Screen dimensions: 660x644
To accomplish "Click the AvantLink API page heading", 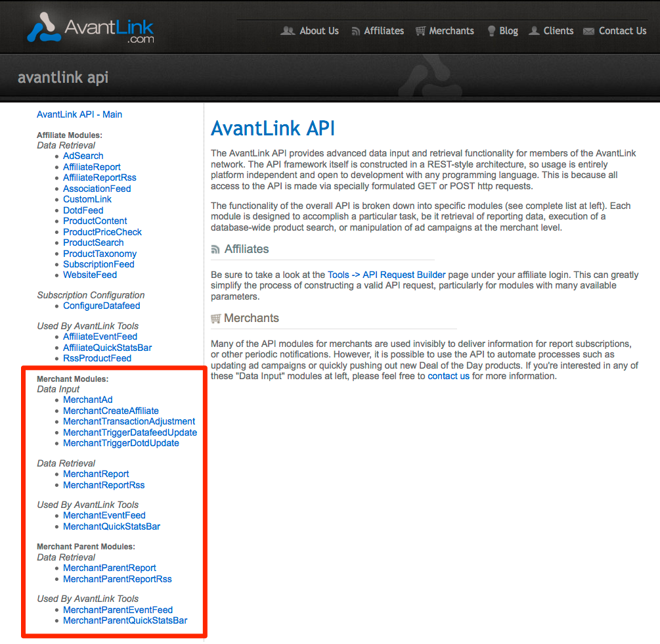I will [273, 128].
